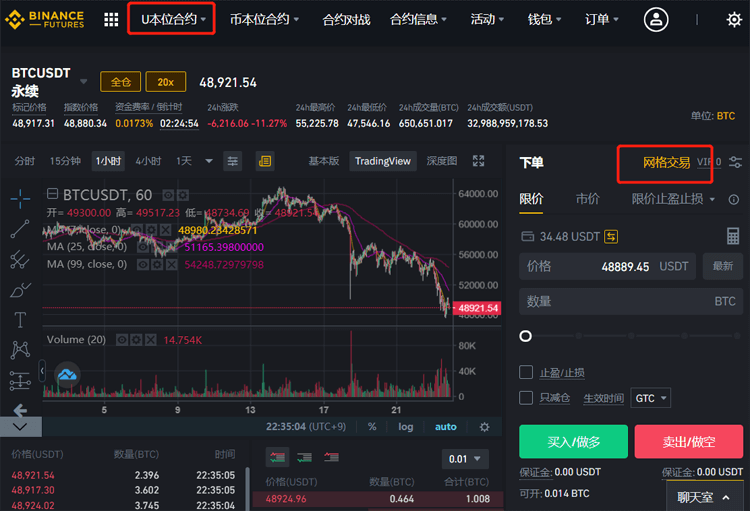This screenshot has height=511, width=750.
Task: Select the pitchfork drawing tool
Action: (x=20, y=259)
